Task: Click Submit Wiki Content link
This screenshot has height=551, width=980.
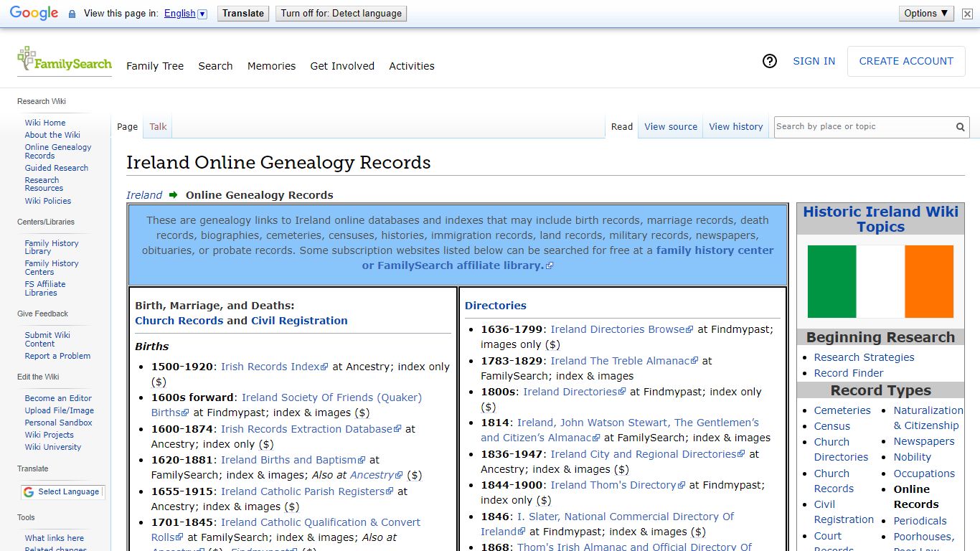Action: (47, 339)
